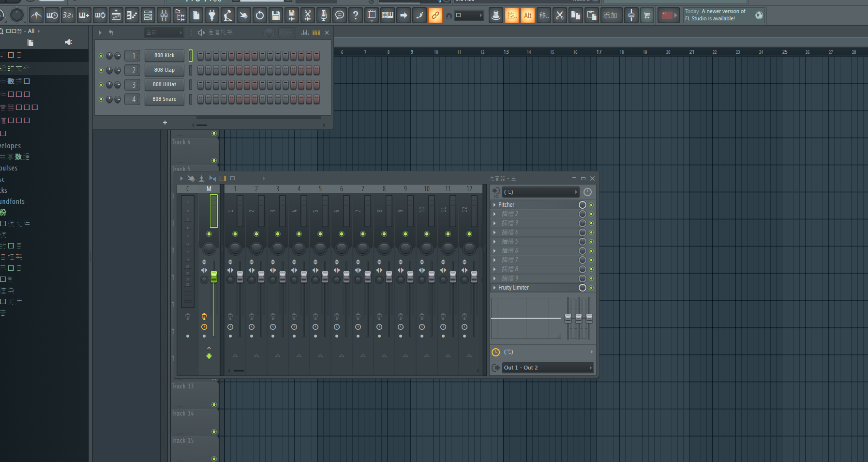The image size is (868, 462).
Task: Click the stamp tool icon near Alt button
Action: pyautogui.click(x=496, y=15)
